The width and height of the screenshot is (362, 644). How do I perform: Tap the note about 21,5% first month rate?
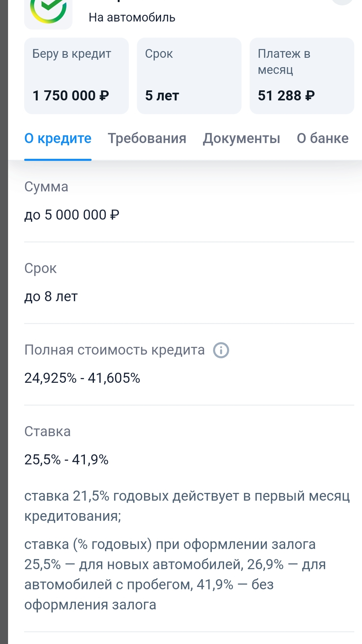(x=187, y=506)
